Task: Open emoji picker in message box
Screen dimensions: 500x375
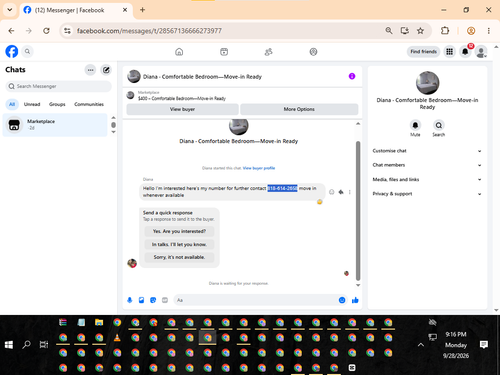Action: 342,300
